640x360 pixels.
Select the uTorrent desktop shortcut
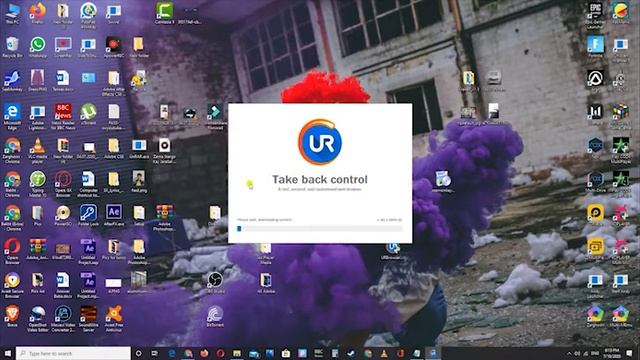point(88,114)
